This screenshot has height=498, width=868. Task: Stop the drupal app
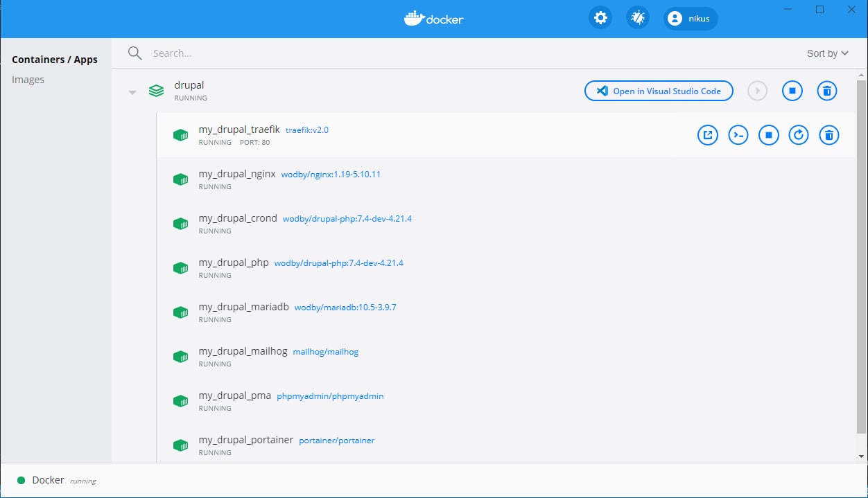tap(792, 91)
